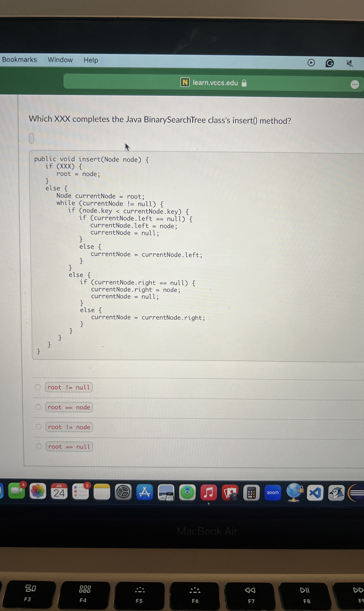Open Calendar showing July 24

pos(59,491)
